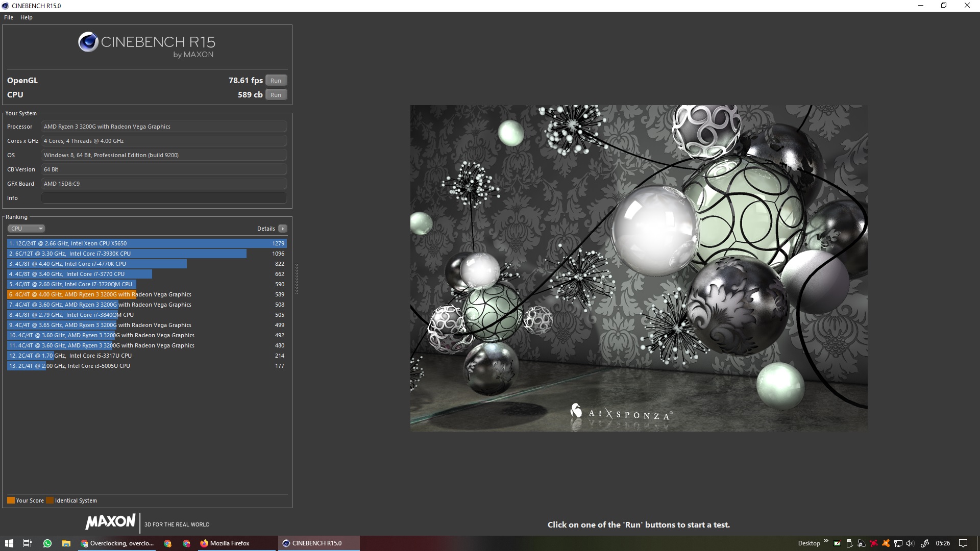980x551 pixels.
Task: Click the Cinebench R15 logo icon
Action: 88,42
